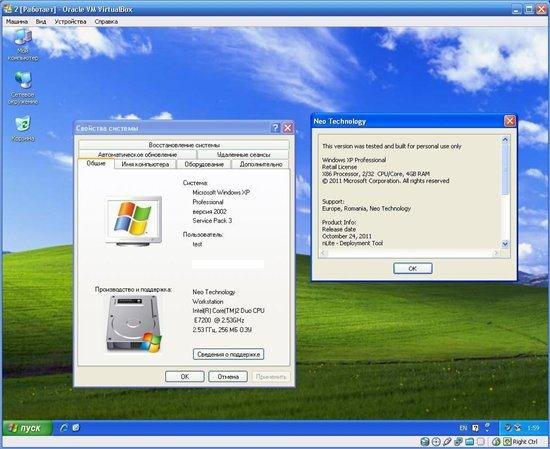Click the help button in Свойства системы title bar
The image size is (550, 449).
275,128
